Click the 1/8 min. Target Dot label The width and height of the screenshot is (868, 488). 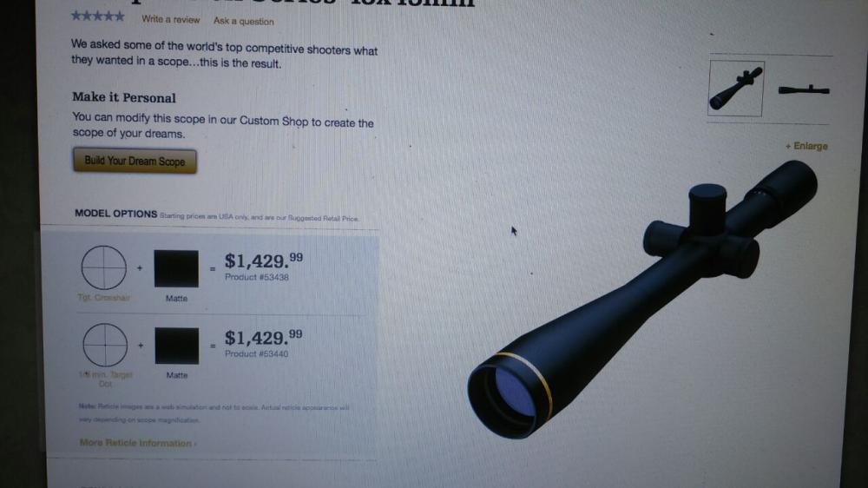pos(105,379)
